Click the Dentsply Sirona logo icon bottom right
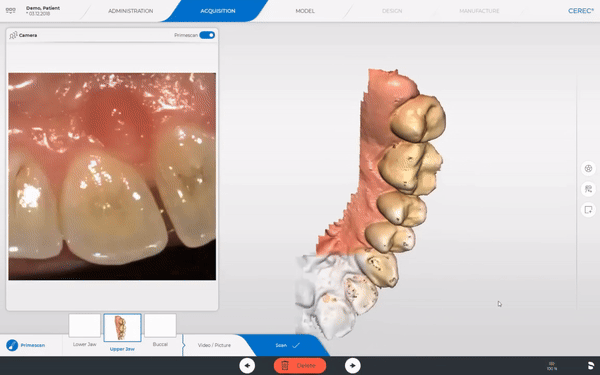Viewport: 600px width, 375px height. pos(591,365)
